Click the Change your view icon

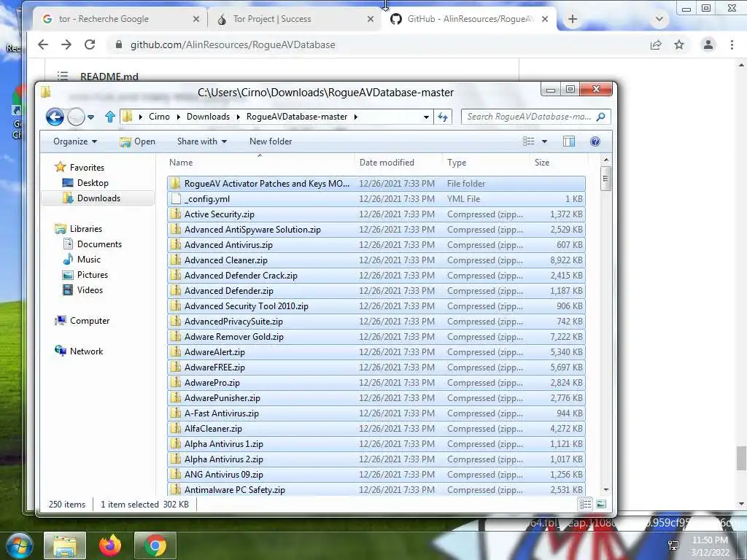528,141
